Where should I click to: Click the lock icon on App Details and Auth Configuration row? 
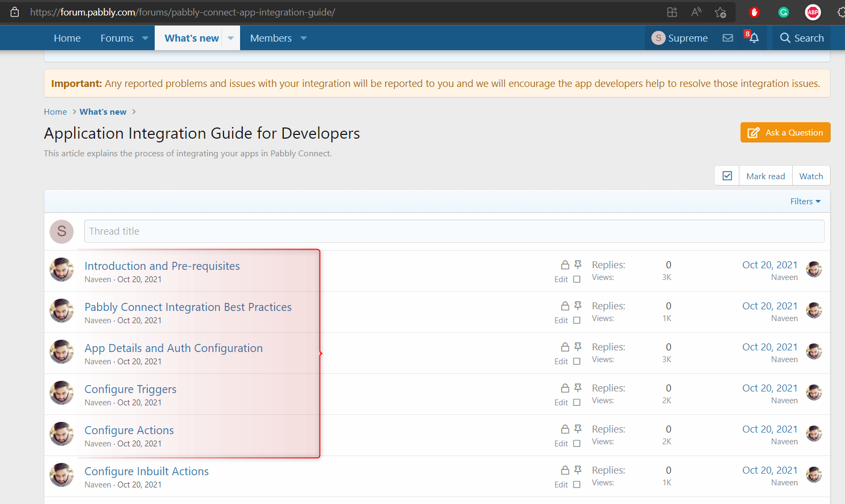pos(565,347)
